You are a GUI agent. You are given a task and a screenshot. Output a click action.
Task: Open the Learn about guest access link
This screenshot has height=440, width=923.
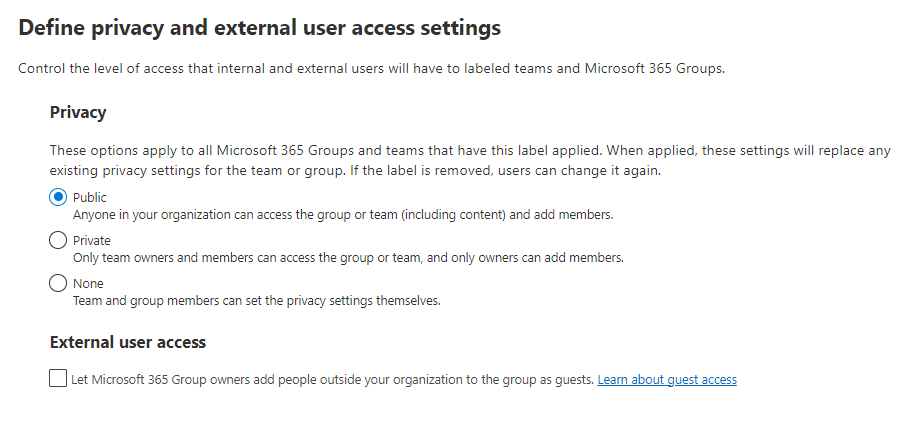point(667,380)
